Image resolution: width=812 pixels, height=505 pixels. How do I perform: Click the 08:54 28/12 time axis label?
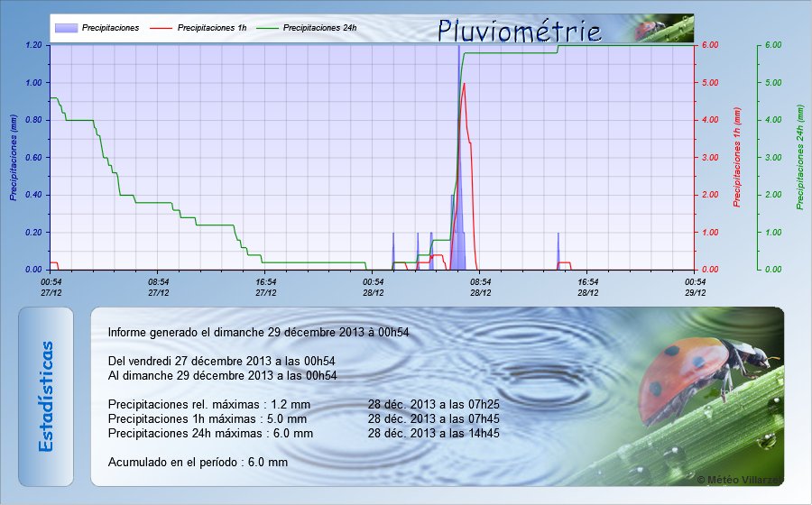[x=480, y=287]
